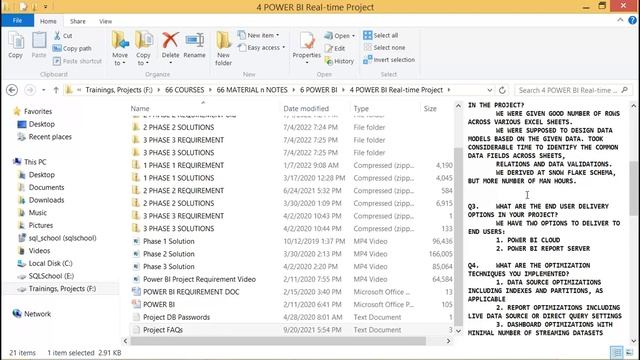Open Properties from the ribbon
Viewport: 640px width, 360px height.
(307, 47)
